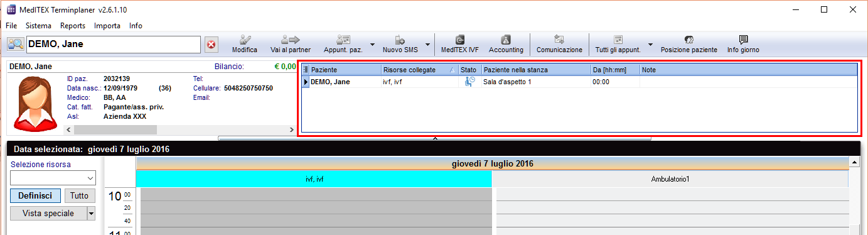Clear the patient name with red X
The image size is (868, 235).
pyautogui.click(x=212, y=45)
